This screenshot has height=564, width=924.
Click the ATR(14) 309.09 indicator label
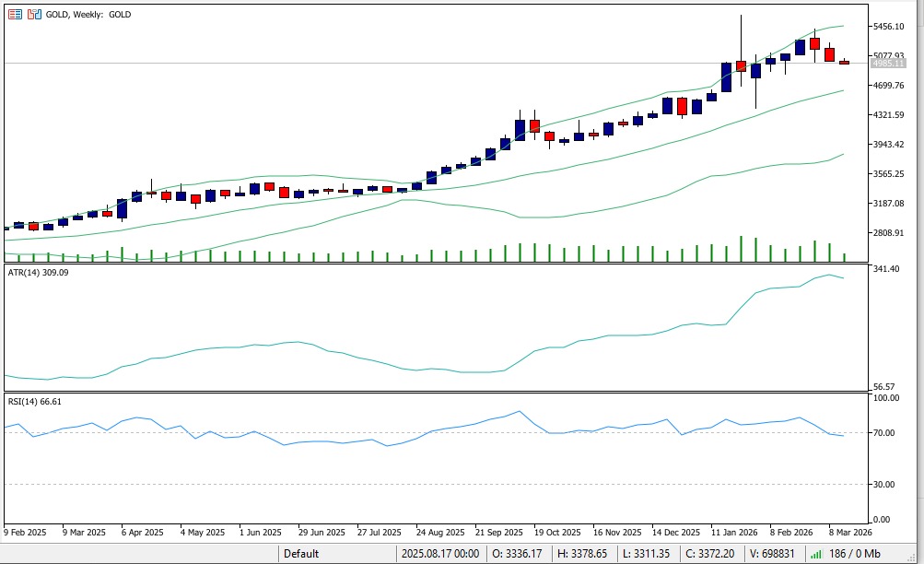point(37,273)
